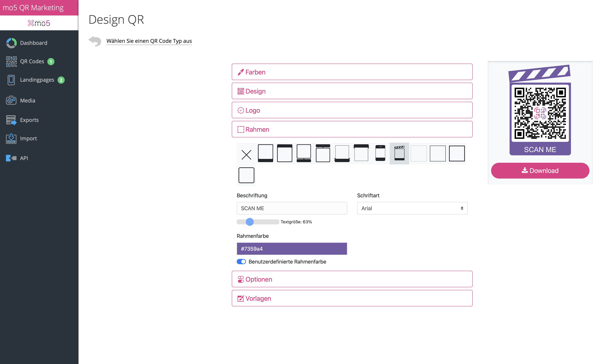Open the Schriftart Arial dropdown

(x=412, y=208)
